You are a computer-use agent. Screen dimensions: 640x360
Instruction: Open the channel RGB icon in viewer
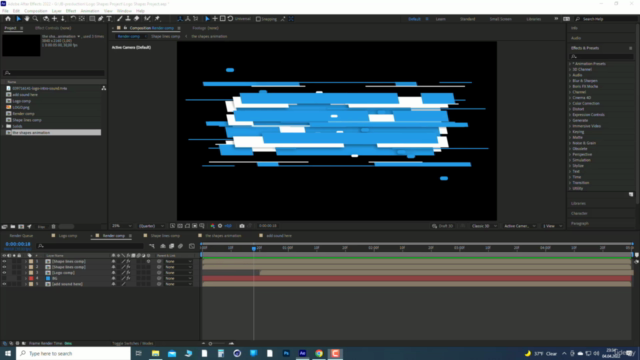[212, 226]
